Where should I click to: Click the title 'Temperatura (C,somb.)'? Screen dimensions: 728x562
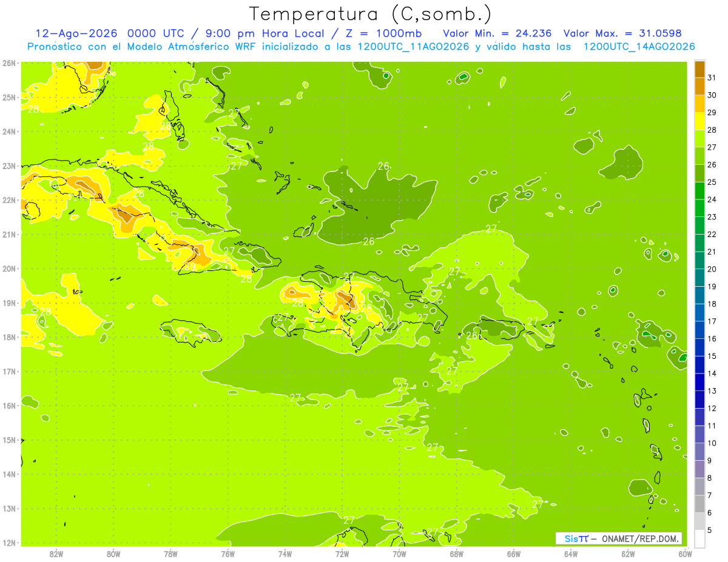tap(371, 14)
